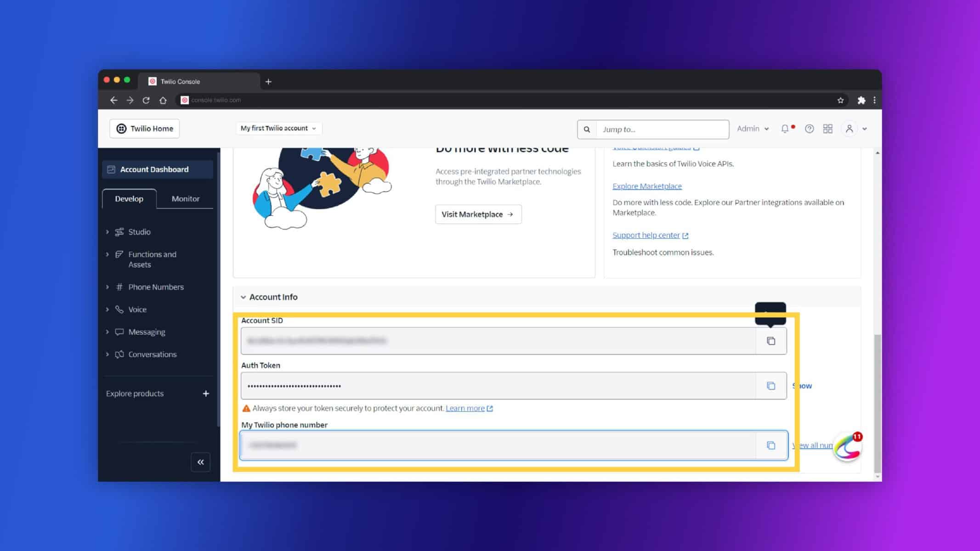Open the notifications bell
This screenshot has height=551, width=980.
[x=785, y=129]
